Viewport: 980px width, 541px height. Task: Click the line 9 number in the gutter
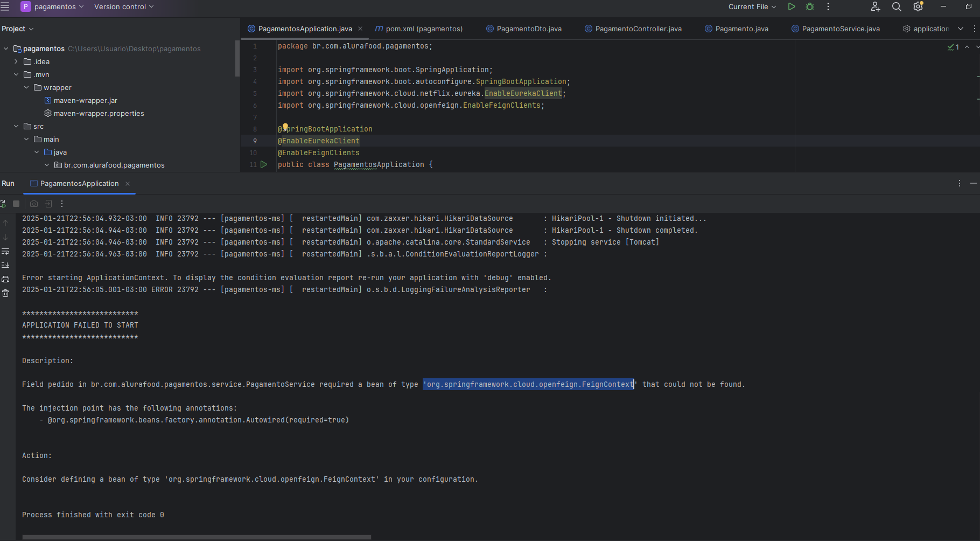click(255, 141)
